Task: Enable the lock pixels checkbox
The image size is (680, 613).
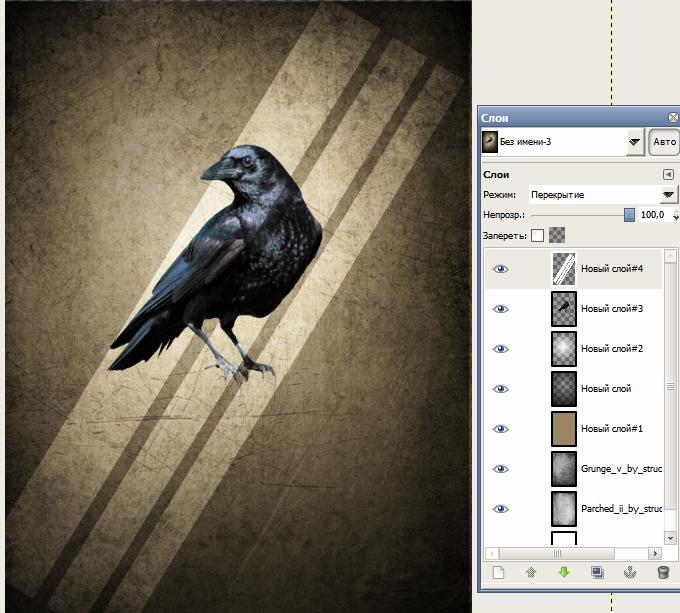Action: pos(537,235)
